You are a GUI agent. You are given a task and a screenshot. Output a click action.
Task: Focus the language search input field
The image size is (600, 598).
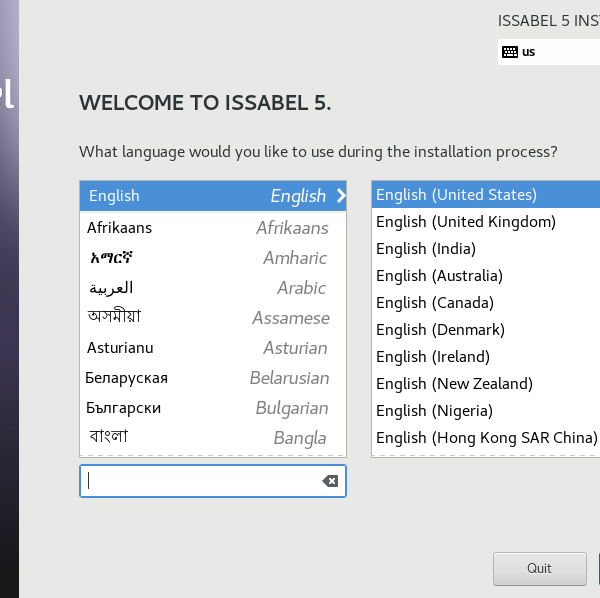(200, 481)
